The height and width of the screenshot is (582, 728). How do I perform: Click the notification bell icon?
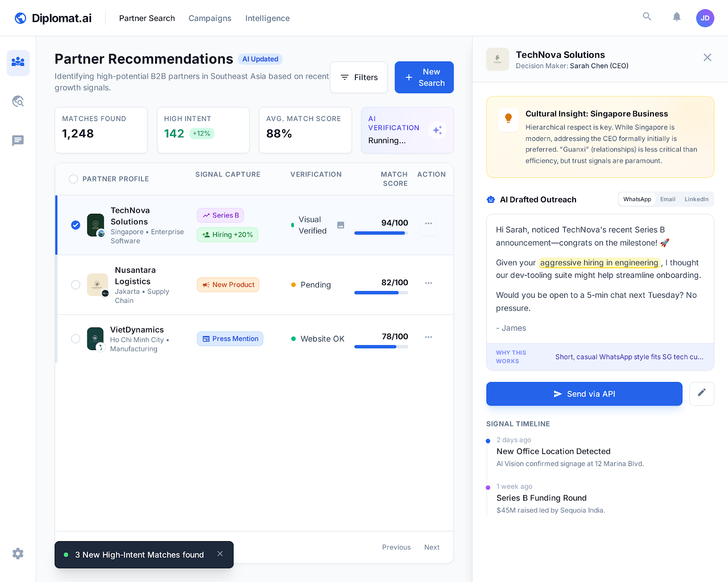pyautogui.click(x=677, y=17)
